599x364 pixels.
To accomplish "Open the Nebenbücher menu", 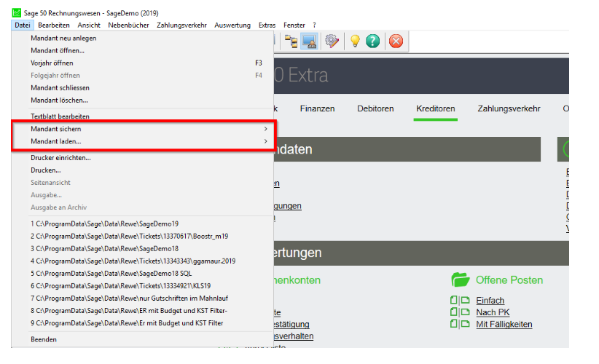I will pyautogui.click(x=128, y=25).
